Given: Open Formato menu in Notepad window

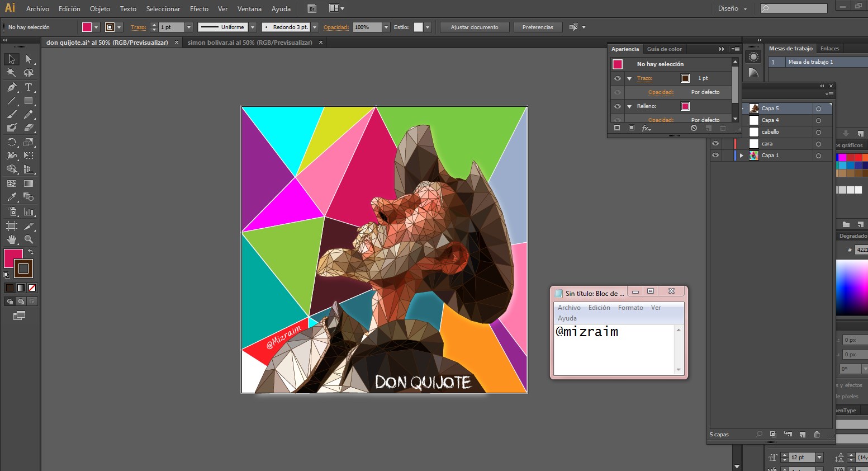Looking at the screenshot, I should click(630, 308).
